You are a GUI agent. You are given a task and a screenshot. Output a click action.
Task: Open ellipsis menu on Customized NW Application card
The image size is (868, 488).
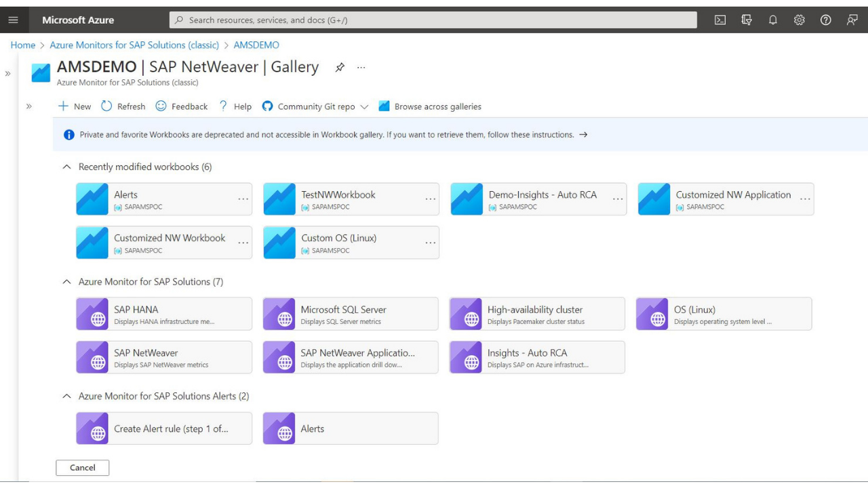point(804,199)
